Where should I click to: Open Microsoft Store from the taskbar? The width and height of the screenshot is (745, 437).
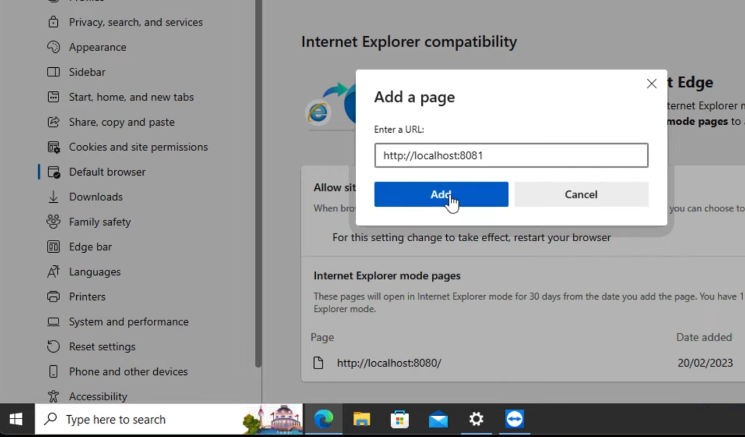coord(400,419)
